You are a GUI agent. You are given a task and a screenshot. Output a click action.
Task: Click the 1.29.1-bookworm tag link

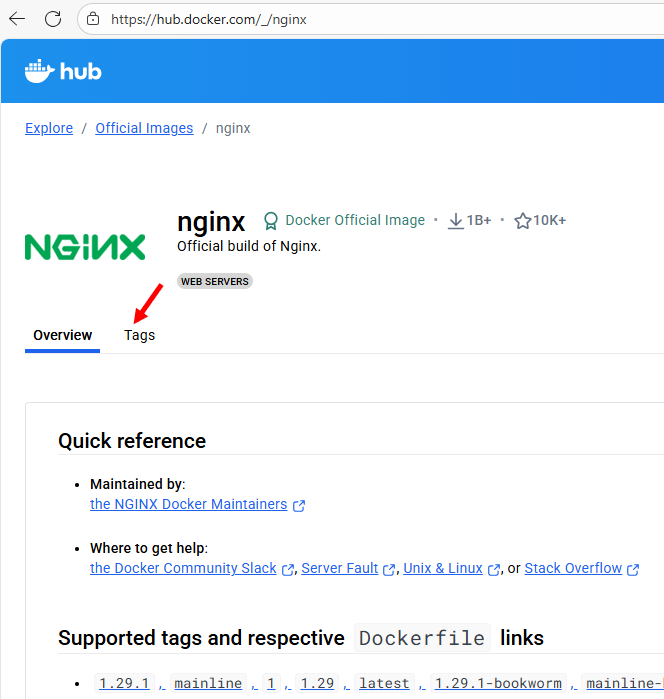[498, 683]
